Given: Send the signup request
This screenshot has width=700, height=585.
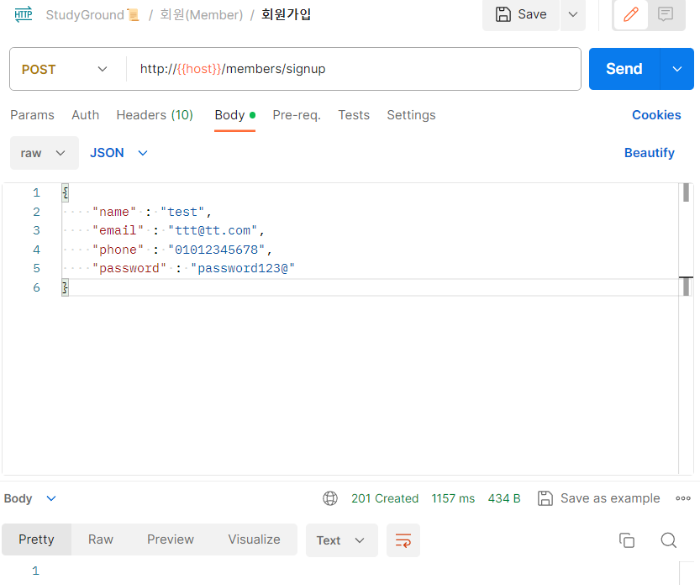Looking at the screenshot, I should (624, 69).
